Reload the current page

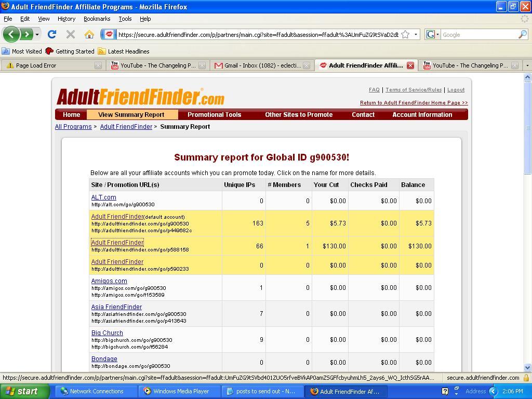52,34
